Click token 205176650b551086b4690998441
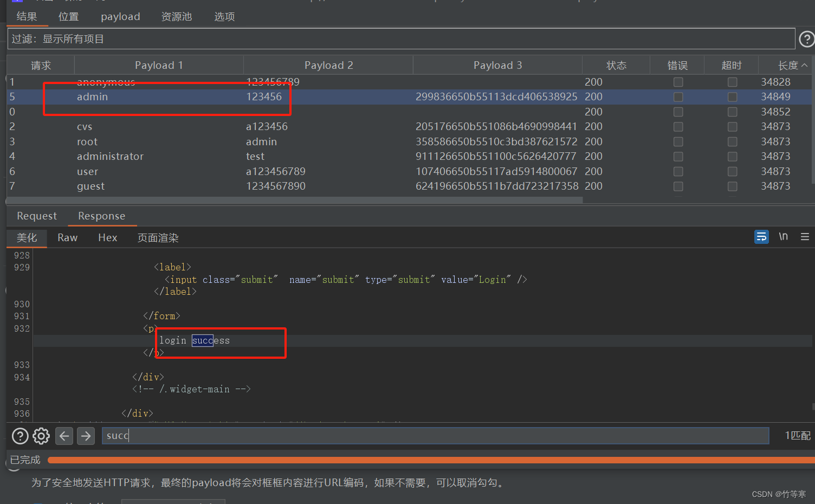815x504 pixels. pyautogui.click(x=496, y=127)
